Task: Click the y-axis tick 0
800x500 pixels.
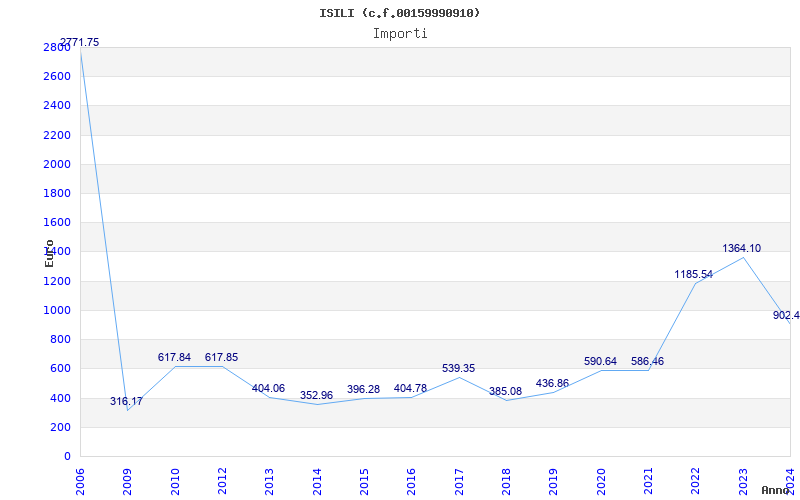Action: 67,456
